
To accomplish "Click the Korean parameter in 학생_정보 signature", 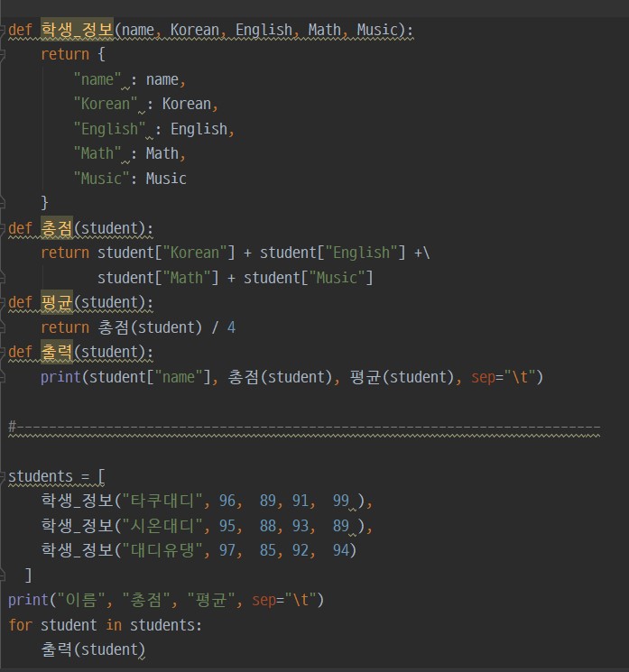I will click(195, 30).
